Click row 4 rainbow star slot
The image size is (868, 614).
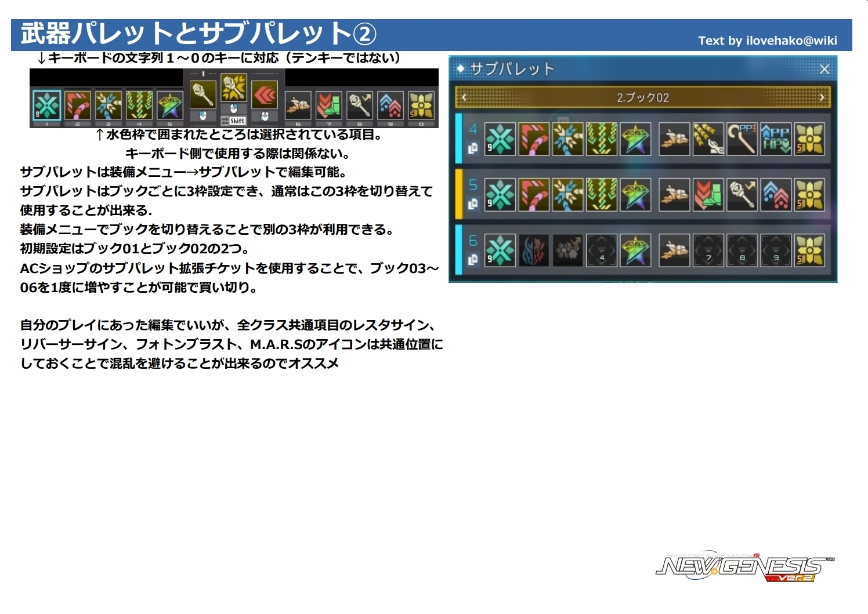coord(635,139)
